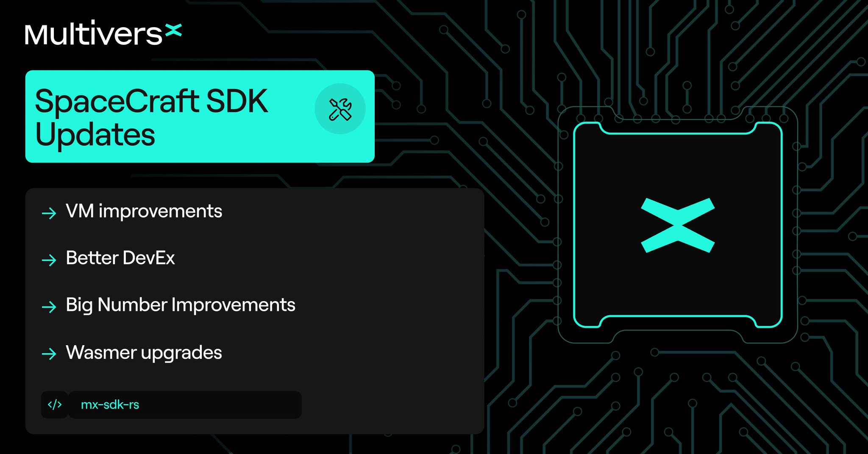Click the arrow next to VM improvements

49,213
